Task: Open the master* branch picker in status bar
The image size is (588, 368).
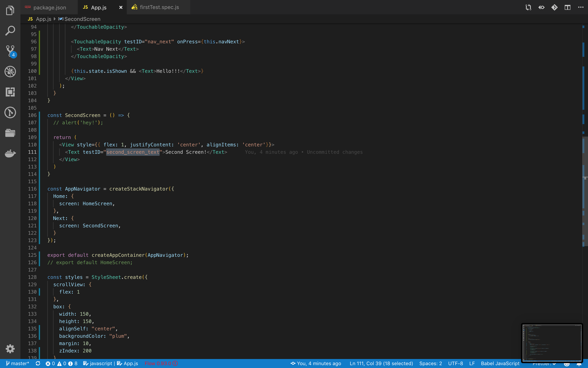Action: pyautogui.click(x=18, y=363)
